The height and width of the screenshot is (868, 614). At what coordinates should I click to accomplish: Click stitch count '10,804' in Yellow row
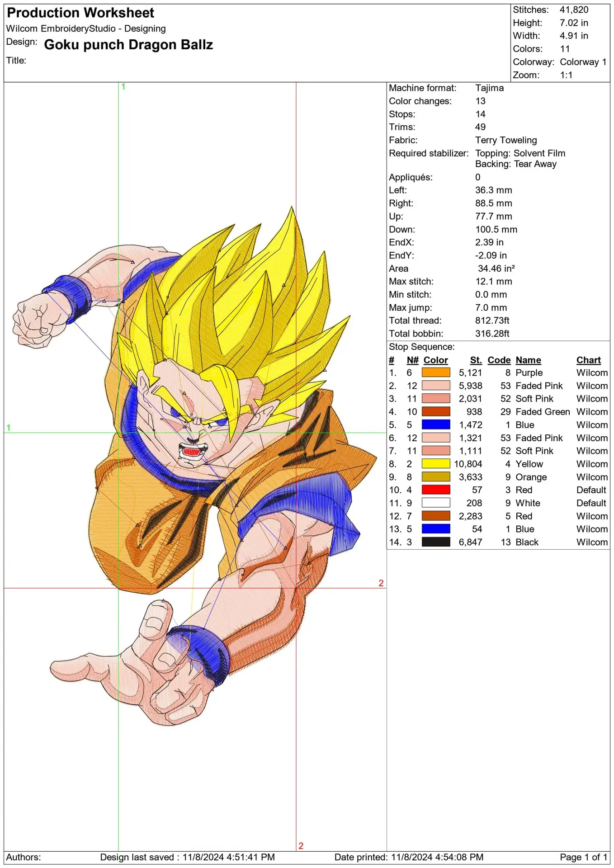click(468, 464)
